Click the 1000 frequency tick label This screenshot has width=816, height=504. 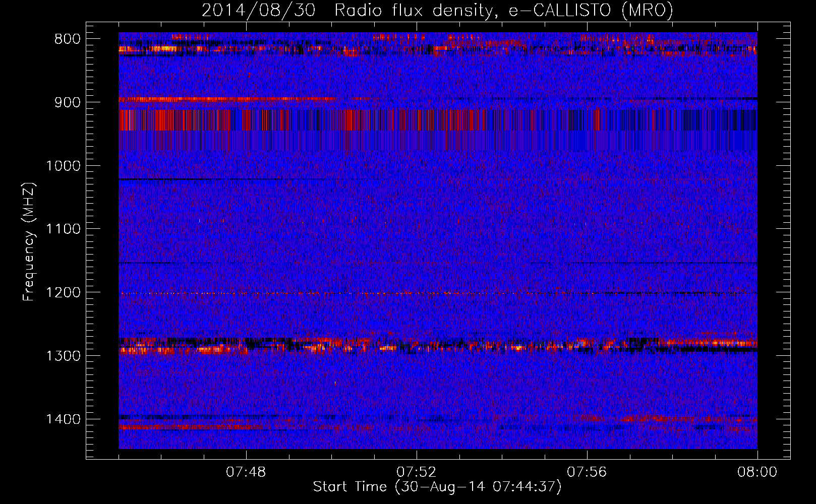(x=63, y=166)
